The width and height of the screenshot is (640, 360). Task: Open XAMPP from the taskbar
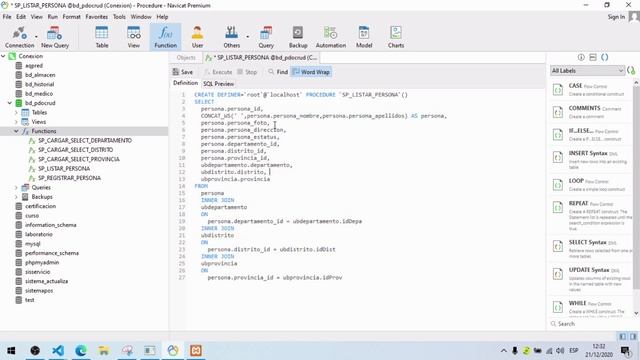pos(196,350)
